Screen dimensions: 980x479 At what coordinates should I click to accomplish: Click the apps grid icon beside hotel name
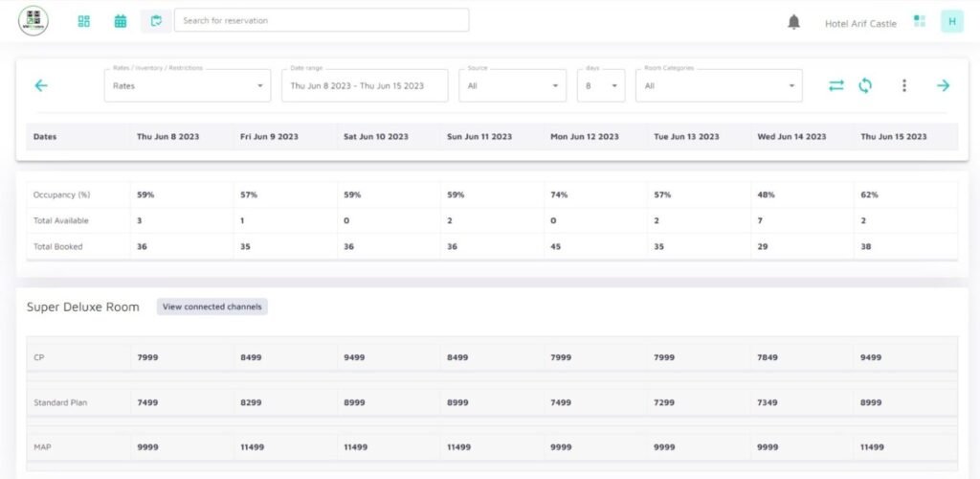[920, 21]
